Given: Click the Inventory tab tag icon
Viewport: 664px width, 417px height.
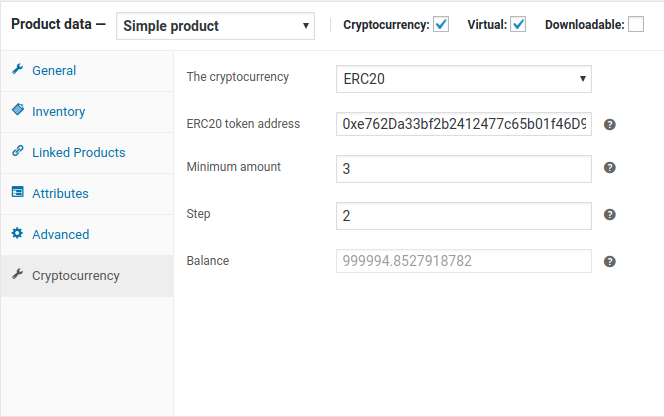Looking at the screenshot, I should click(18, 111).
